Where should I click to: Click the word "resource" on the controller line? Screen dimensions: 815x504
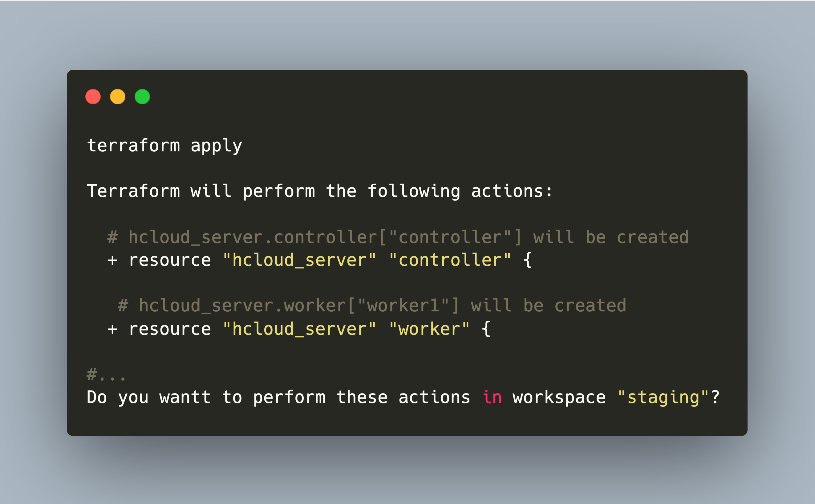click(170, 260)
